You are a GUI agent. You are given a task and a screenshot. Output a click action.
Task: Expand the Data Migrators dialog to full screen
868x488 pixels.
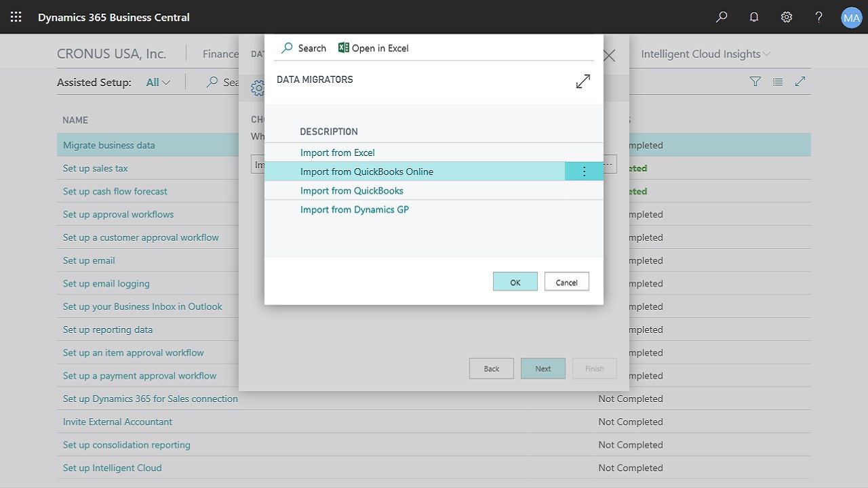(583, 81)
